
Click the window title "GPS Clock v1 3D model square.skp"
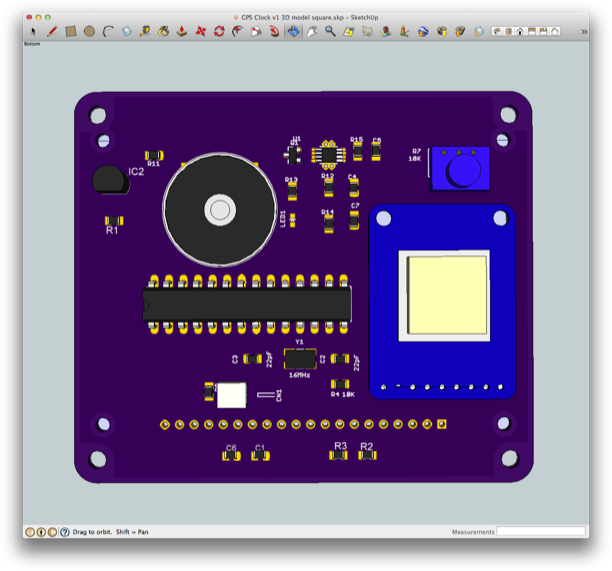(292, 18)
